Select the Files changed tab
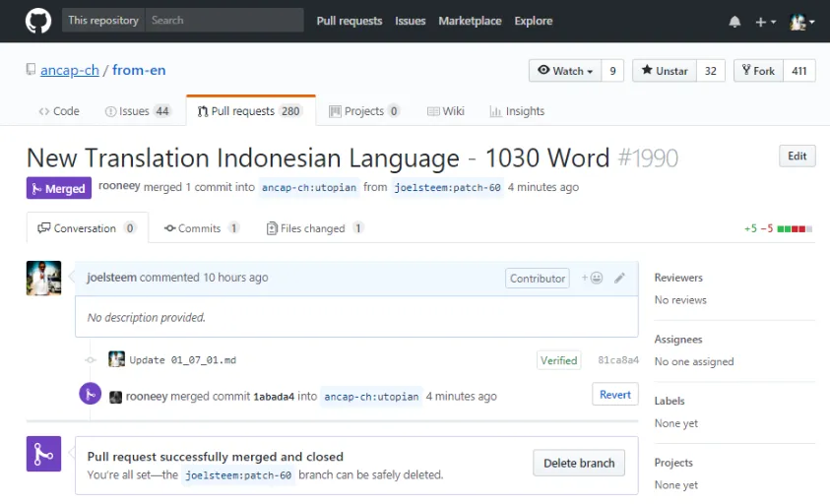This screenshot has height=504, width=830. [315, 228]
